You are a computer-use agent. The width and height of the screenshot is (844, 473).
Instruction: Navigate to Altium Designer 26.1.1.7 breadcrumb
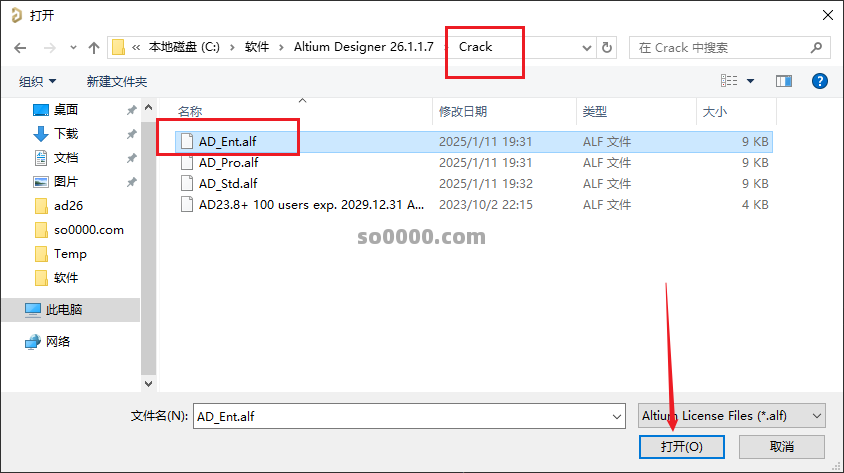coord(363,47)
